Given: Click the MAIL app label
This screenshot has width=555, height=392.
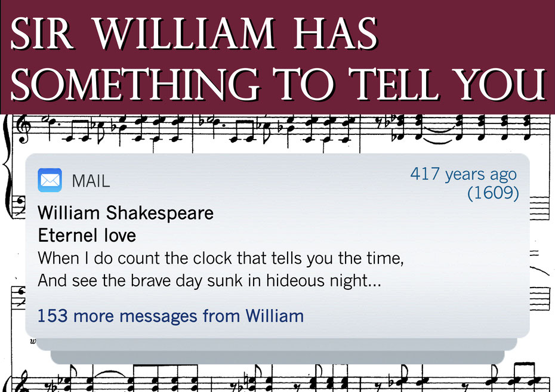Looking at the screenshot, I should click(91, 181).
